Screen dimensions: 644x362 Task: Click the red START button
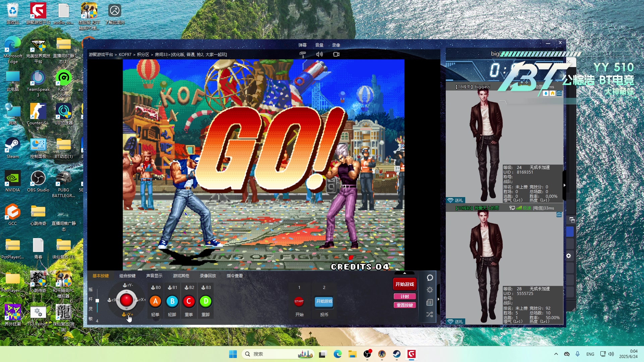pyautogui.click(x=299, y=301)
